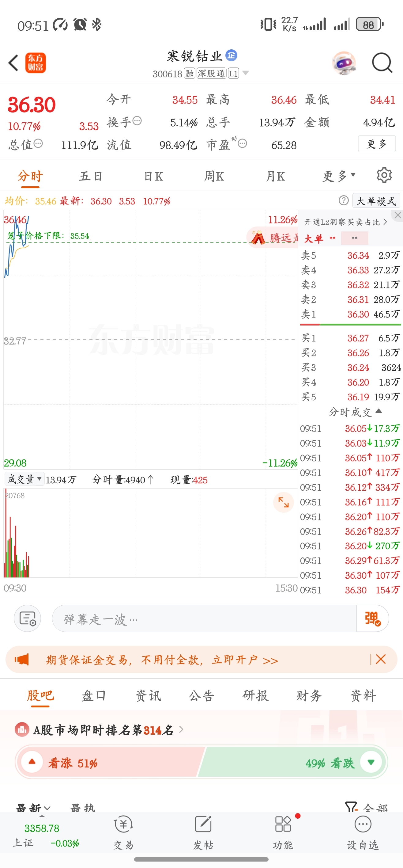
Task: Select the 卖1 36.30 order row
Action: [x=350, y=314]
